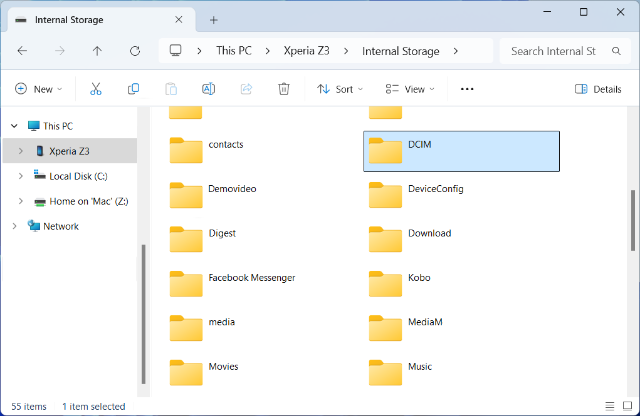The height and width of the screenshot is (416, 640).
Task: Switch to details list view in status bar
Action: coord(609,406)
